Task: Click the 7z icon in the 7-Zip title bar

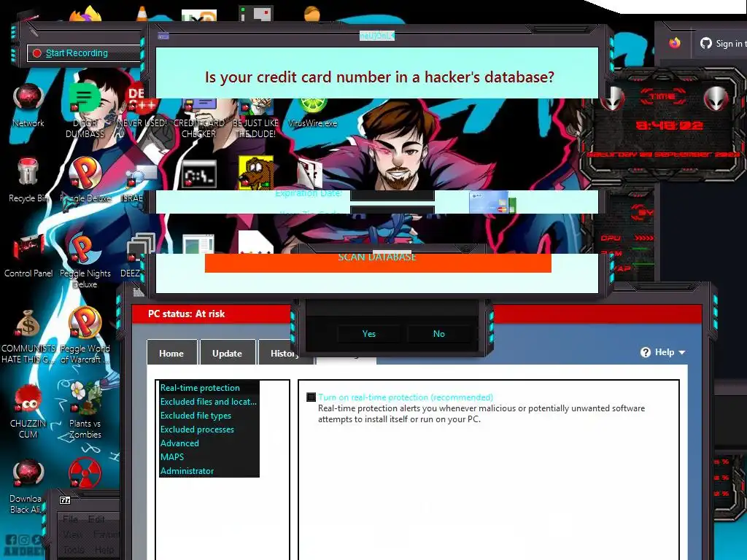Action: point(65,500)
